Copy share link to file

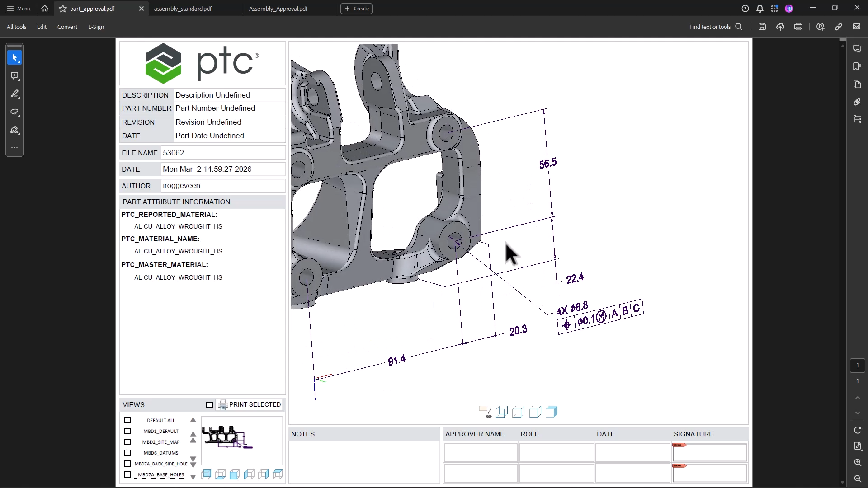839,27
